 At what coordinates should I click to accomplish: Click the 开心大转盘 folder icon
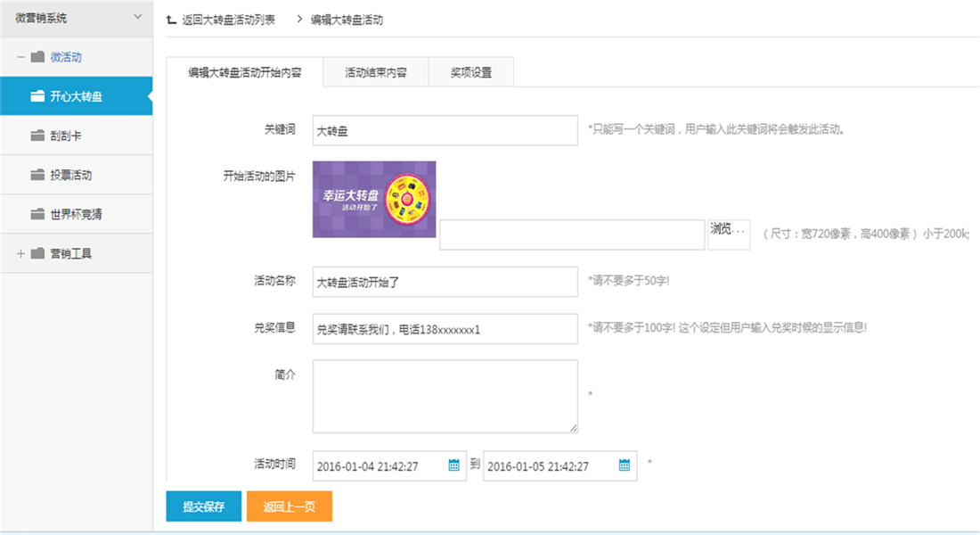click(x=37, y=95)
